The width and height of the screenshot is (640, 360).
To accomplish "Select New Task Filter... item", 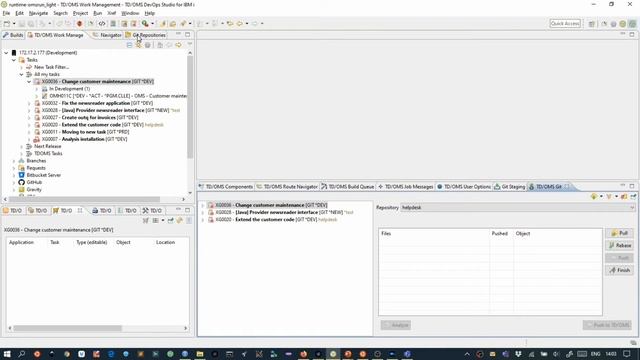I will [x=51, y=67].
